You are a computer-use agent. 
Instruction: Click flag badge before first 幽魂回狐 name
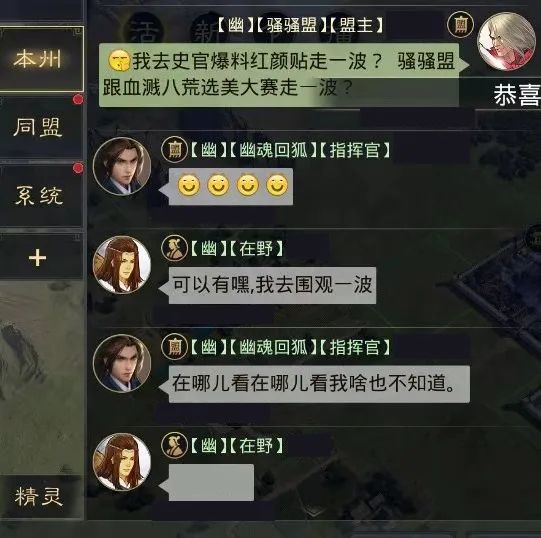tap(174, 149)
